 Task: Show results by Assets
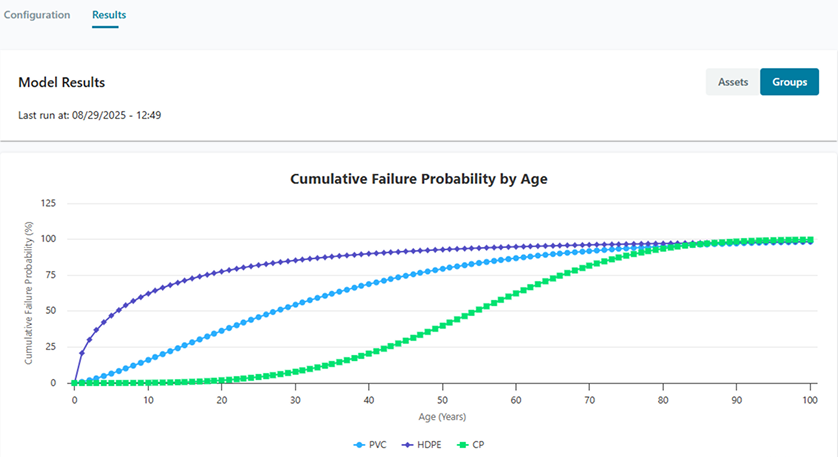[733, 82]
